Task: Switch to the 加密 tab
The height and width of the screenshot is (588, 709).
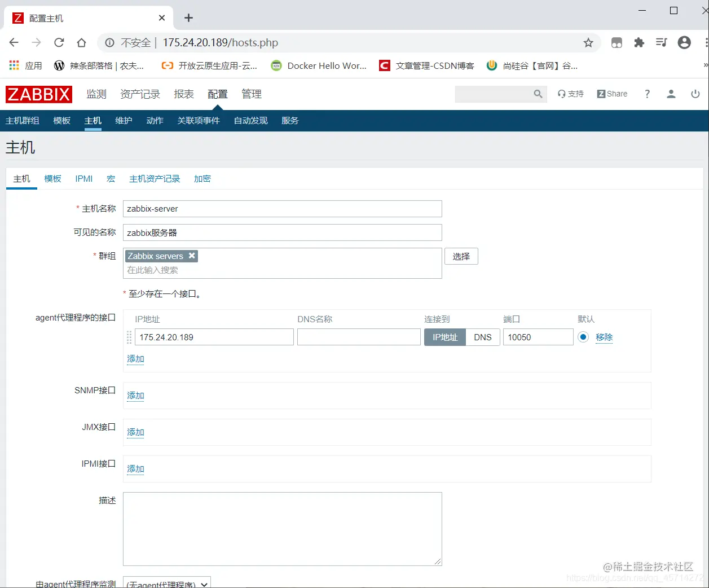Action: (x=202, y=178)
